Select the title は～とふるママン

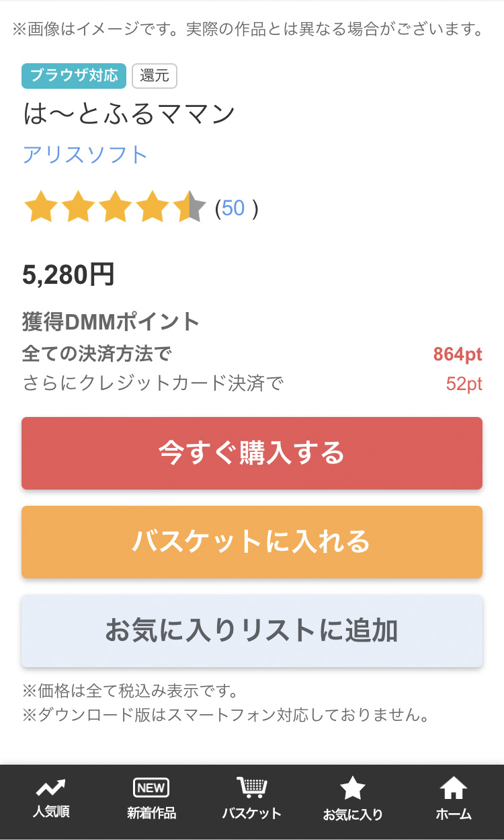(129, 114)
